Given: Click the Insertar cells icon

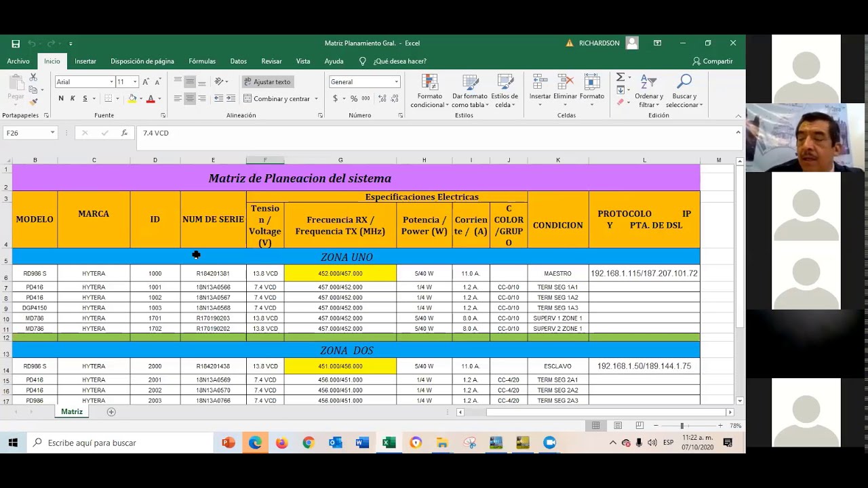Looking at the screenshot, I should (x=540, y=82).
